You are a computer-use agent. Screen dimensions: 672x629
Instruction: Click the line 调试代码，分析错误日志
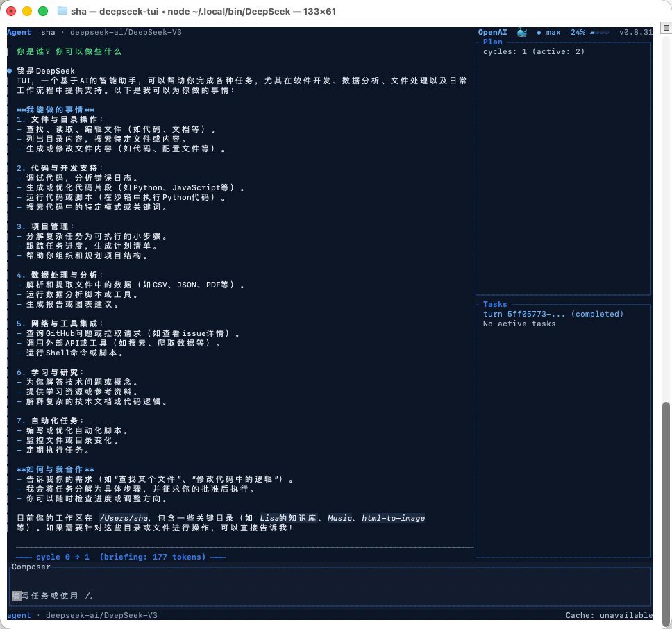78,178
